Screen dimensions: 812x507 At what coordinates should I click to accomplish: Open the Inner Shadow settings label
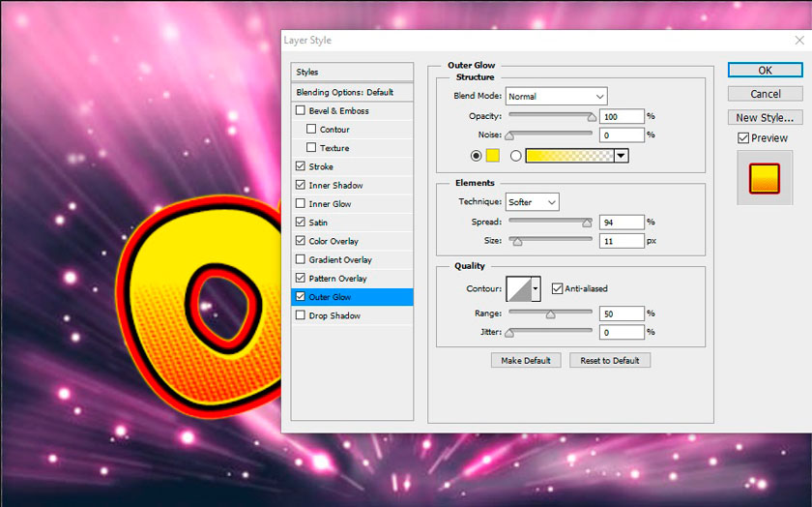[x=335, y=185]
